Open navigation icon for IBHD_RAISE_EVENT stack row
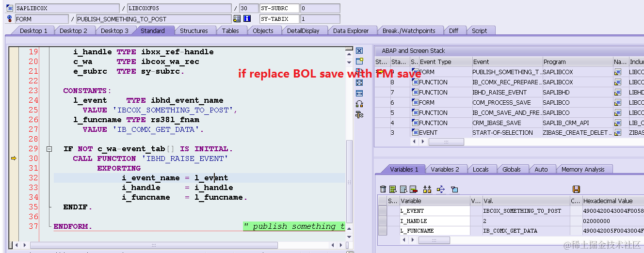The height and width of the screenshot is (253, 644). (618, 92)
